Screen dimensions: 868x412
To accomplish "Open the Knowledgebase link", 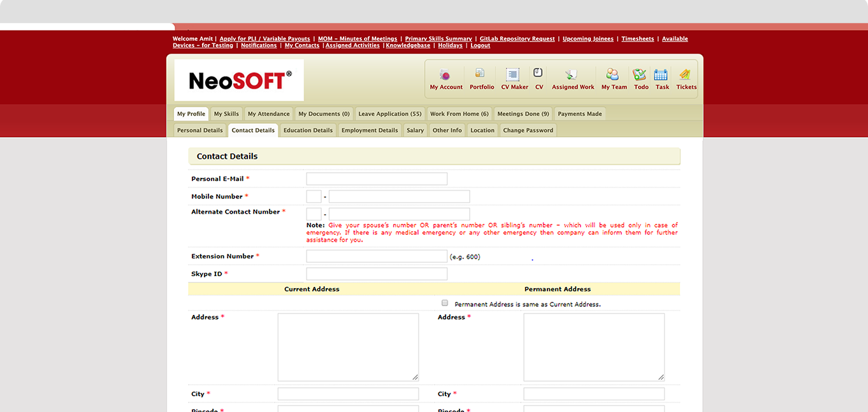I will 408,45.
